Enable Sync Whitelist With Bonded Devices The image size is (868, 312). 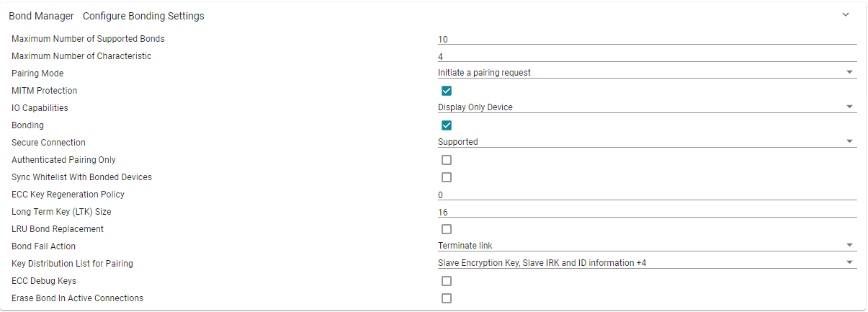coord(447,177)
